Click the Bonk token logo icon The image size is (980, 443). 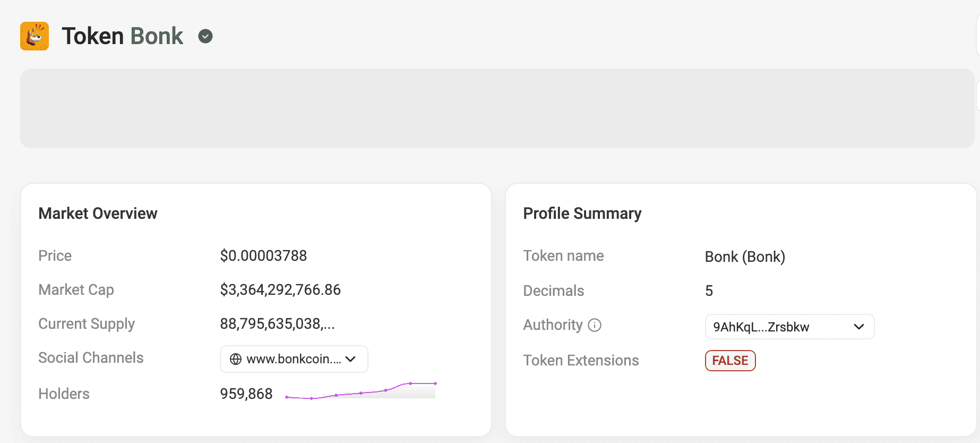point(35,36)
